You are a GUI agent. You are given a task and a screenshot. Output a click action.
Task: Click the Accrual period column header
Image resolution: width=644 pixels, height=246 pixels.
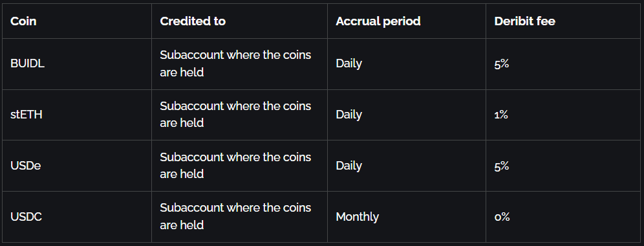tap(378, 21)
